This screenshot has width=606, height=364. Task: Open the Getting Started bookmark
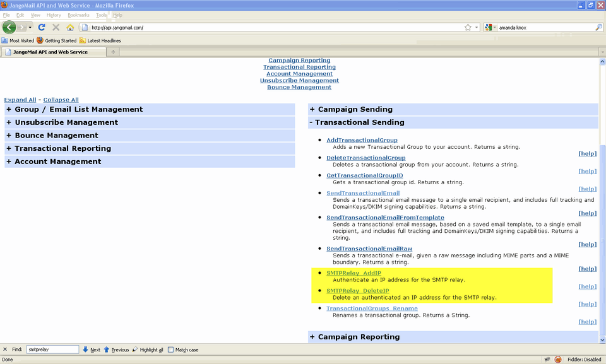[57, 40]
